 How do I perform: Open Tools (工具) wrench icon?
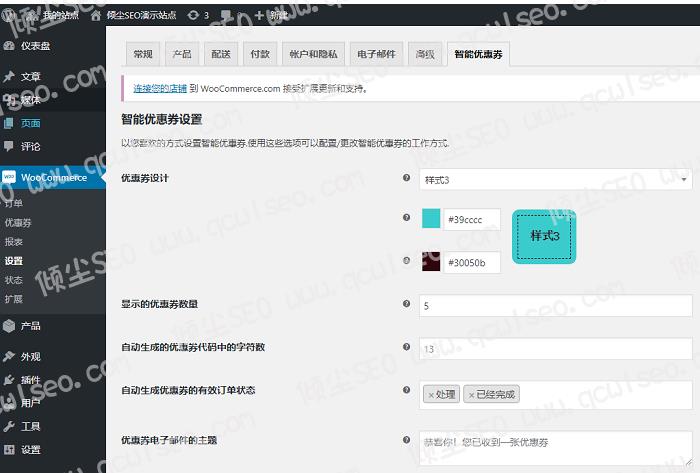pos(9,426)
